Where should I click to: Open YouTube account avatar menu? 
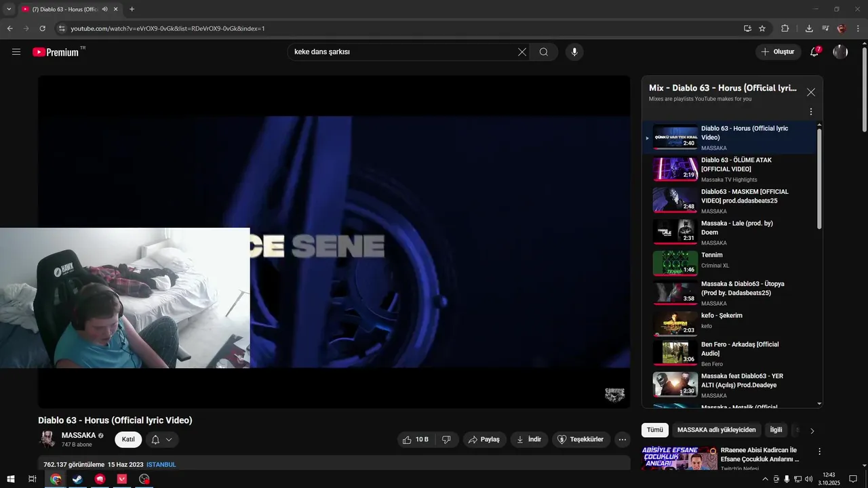tap(840, 52)
